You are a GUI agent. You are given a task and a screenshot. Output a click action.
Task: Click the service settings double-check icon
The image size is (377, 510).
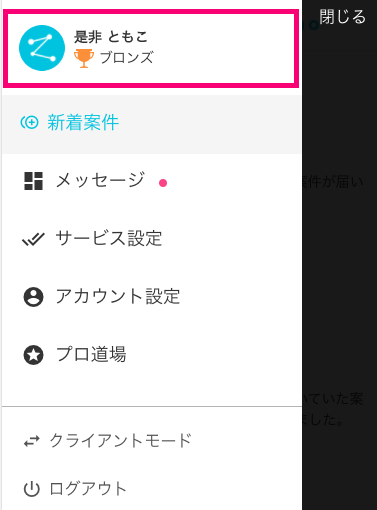(x=33, y=239)
